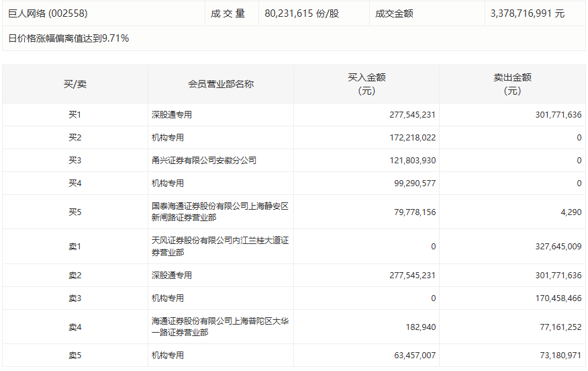Image resolution: width=588 pixels, height=371 pixels.
Task: Select 277,545,231 in the 买1 row
Action: click(413, 114)
